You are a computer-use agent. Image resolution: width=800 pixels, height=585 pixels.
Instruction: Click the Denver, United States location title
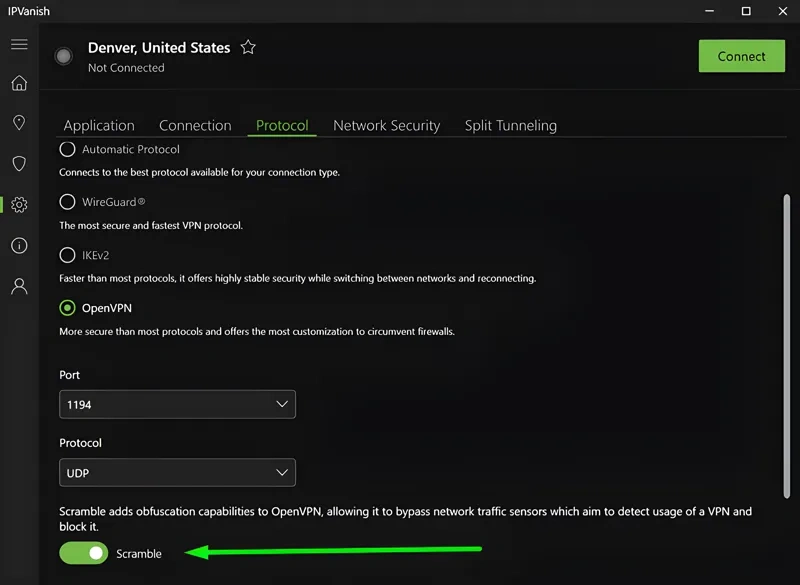pos(159,47)
